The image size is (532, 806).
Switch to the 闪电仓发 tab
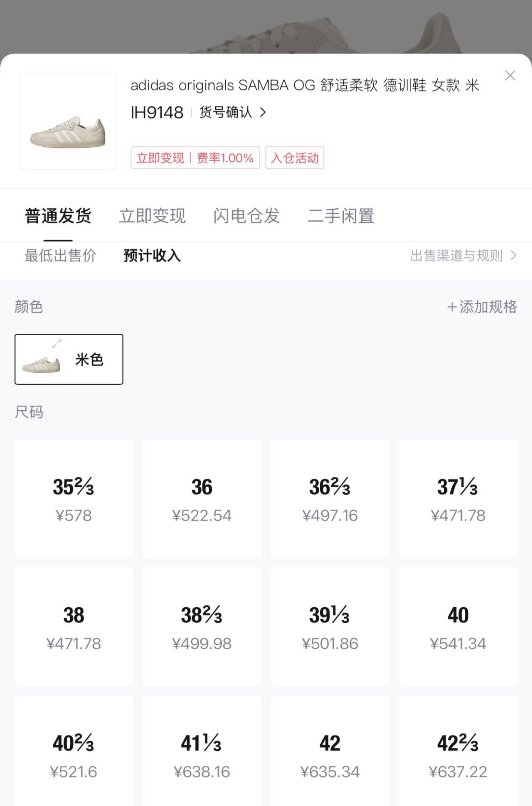[246, 216]
